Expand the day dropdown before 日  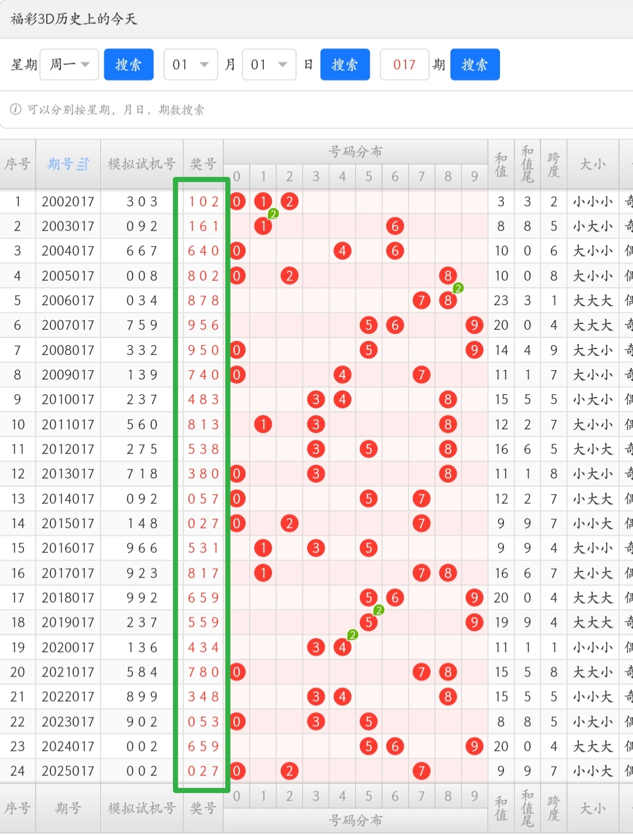click(268, 64)
